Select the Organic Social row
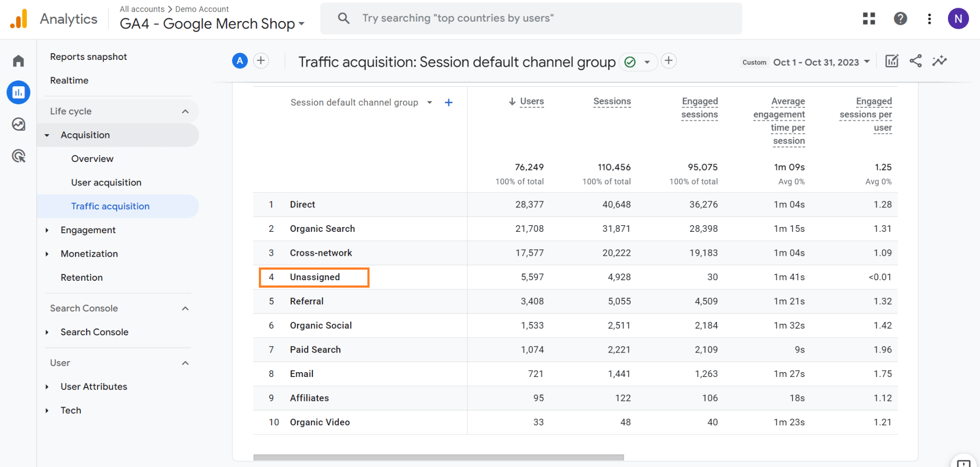The image size is (980, 467). tap(575, 326)
